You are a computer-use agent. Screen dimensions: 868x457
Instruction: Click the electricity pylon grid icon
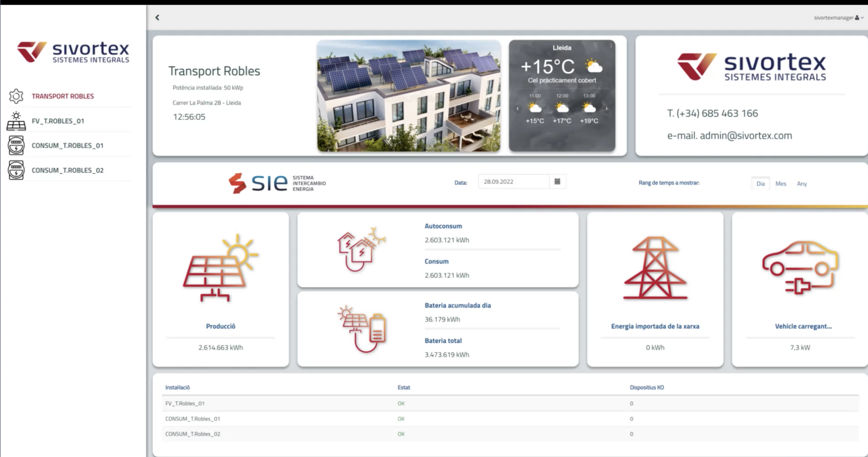655,268
